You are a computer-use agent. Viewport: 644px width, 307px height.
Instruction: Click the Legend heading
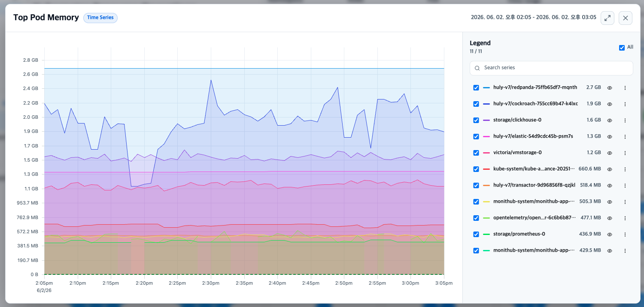(x=480, y=43)
